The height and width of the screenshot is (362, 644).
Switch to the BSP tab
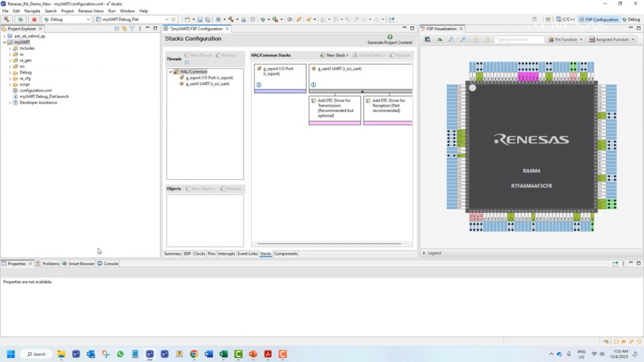pyautogui.click(x=187, y=253)
